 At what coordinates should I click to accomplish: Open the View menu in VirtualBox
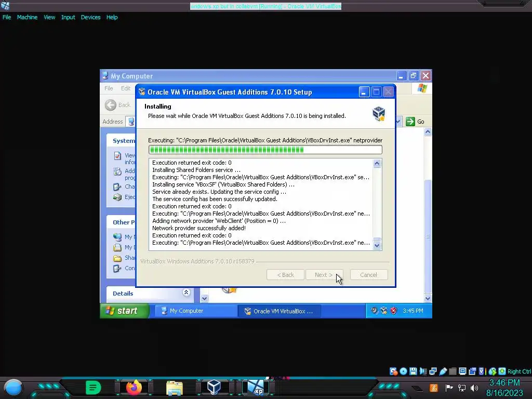pyautogui.click(x=49, y=17)
